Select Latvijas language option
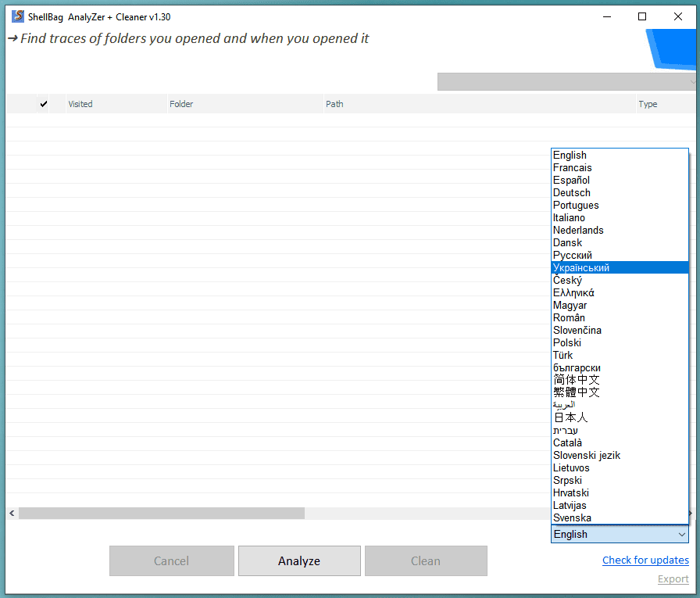This screenshot has height=598, width=700. coord(620,505)
